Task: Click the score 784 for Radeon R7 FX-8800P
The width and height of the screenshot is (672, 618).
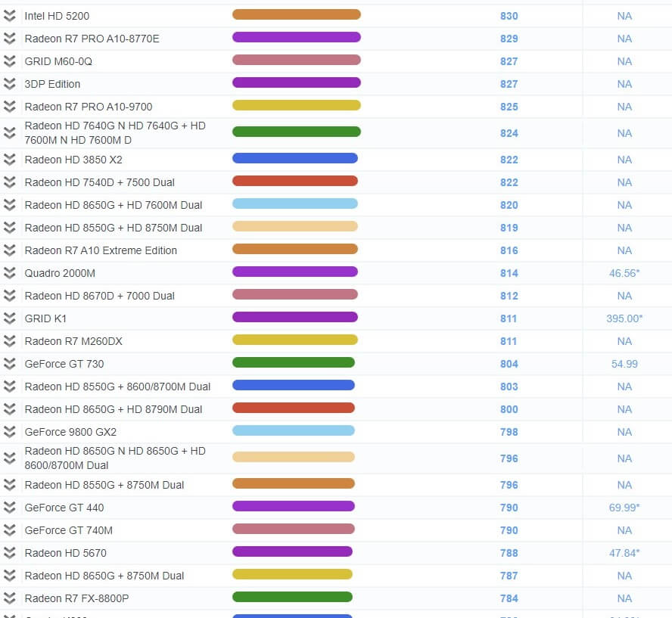Action: point(509,598)
